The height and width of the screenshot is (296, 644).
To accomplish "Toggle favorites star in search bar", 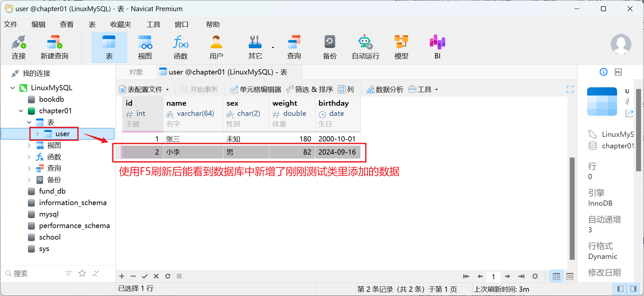I will tap(82, 273).
